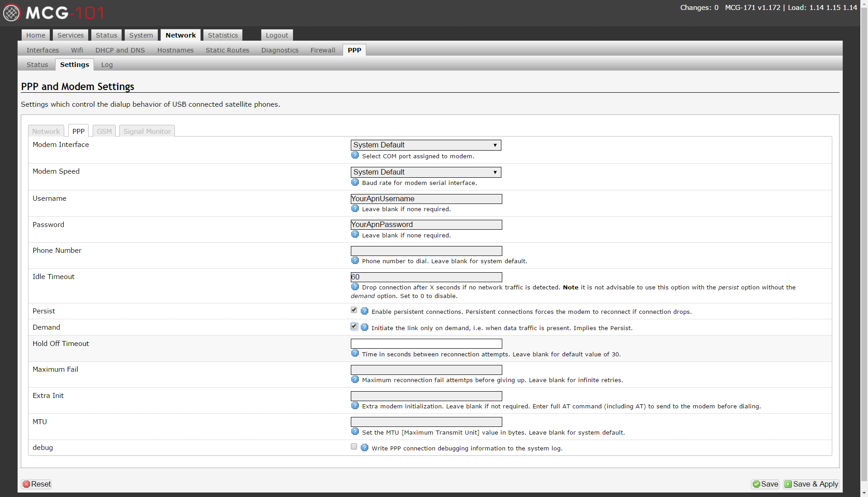Click the Extra Init input field

[426, 396]
